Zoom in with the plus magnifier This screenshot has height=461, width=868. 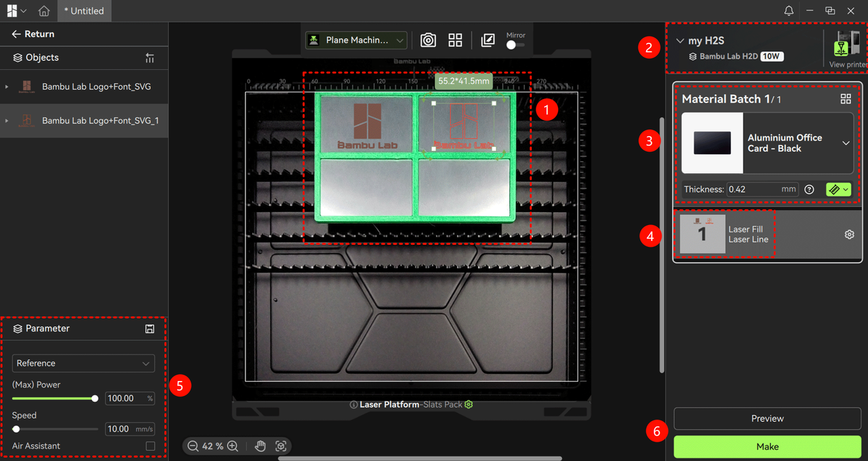233,446
